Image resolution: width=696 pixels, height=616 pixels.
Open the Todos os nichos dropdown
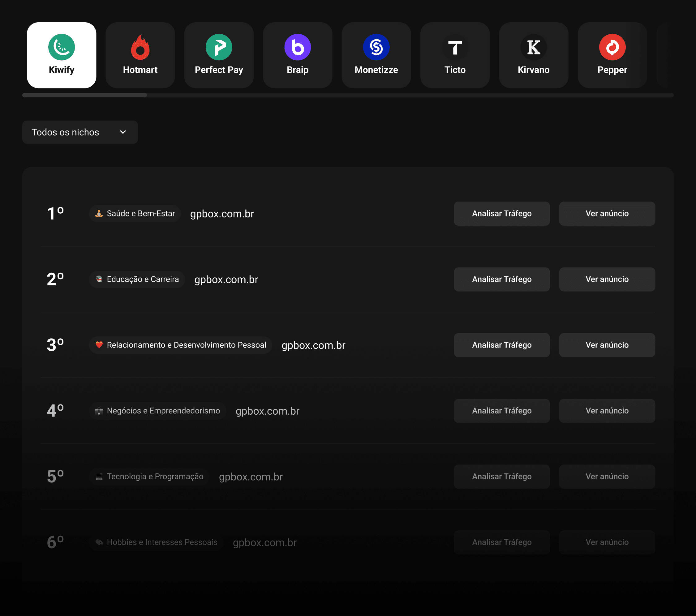tap(80, 132)
